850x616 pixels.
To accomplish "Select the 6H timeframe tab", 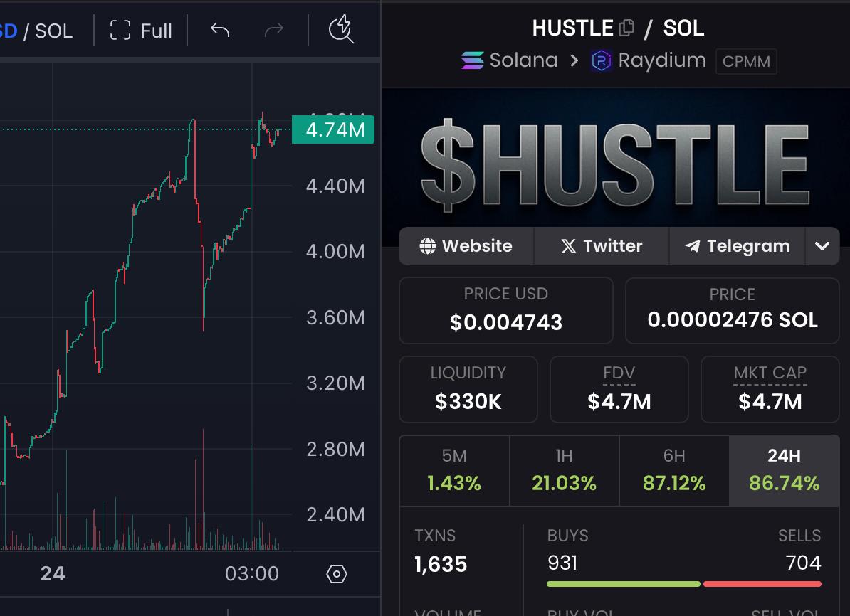I will point(674,470).
